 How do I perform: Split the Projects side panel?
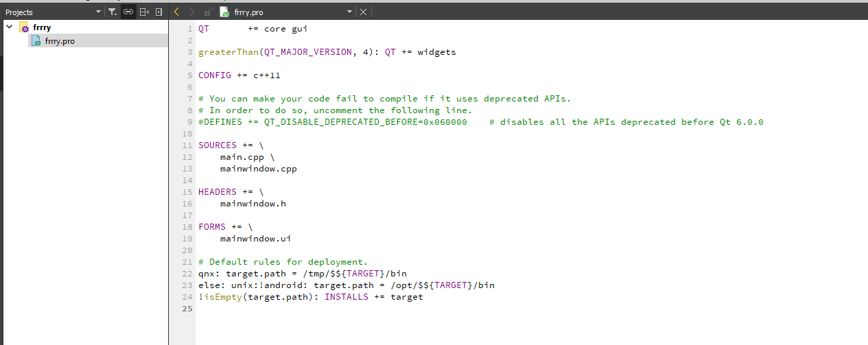click(144, 12)
